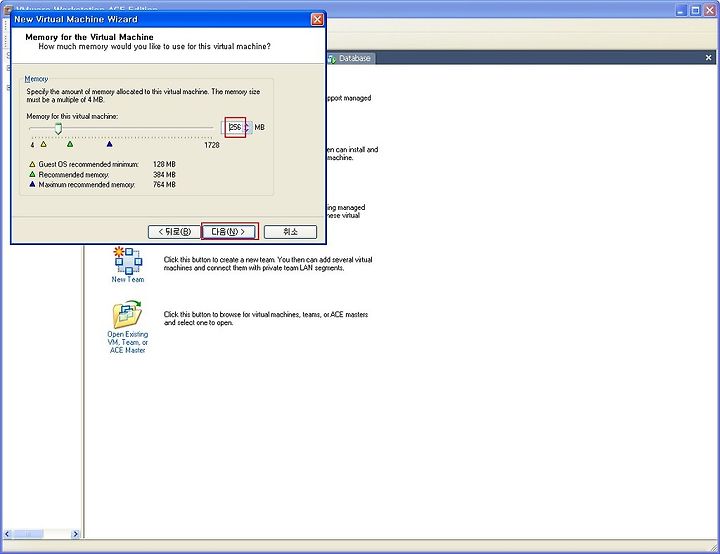Click the memory size input field

pos(235,127)
